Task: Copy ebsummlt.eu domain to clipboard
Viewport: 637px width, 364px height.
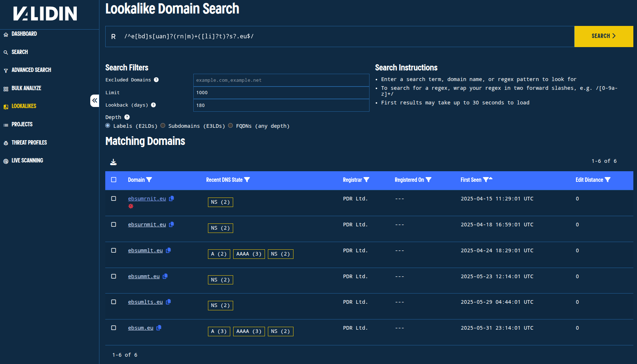Action: pyautogui.click(x=168, y=250)
